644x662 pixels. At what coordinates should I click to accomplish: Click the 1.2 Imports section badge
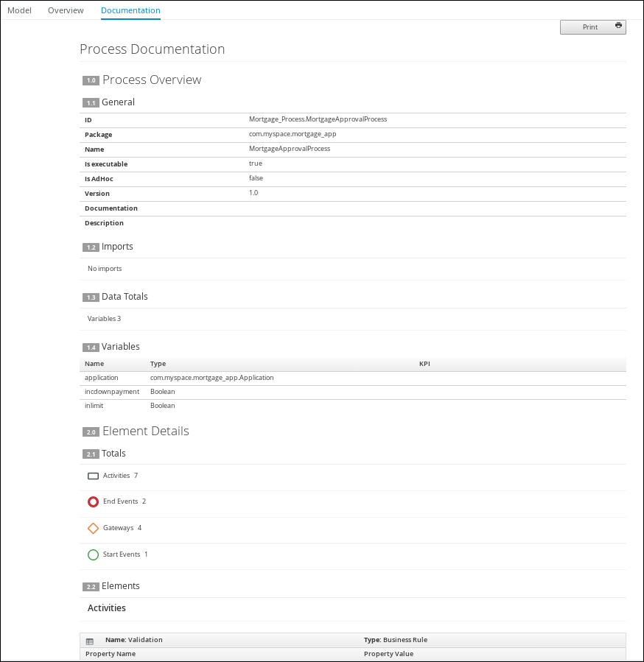point(91,247)
